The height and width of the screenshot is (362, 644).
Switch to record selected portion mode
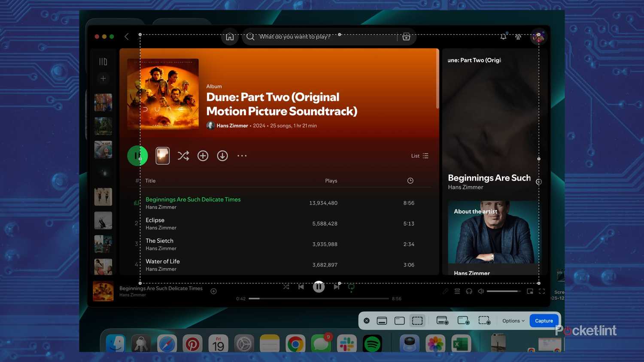[x=484, y=320]
